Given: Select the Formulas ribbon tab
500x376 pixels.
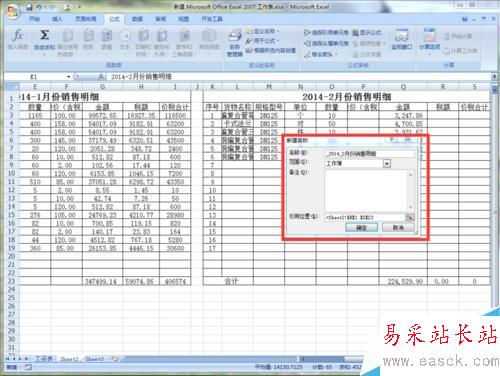Looking at the screenshot, I should [114, 19].
